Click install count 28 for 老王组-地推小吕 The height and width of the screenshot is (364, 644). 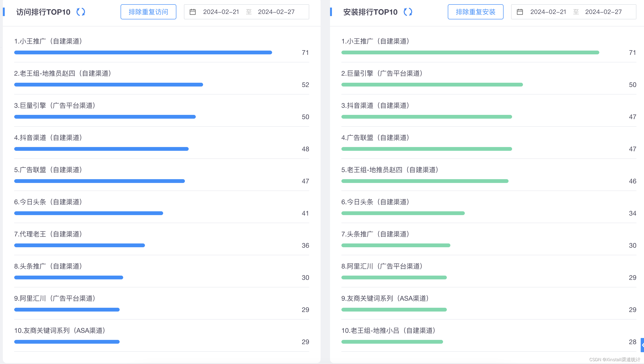(632, 342)
